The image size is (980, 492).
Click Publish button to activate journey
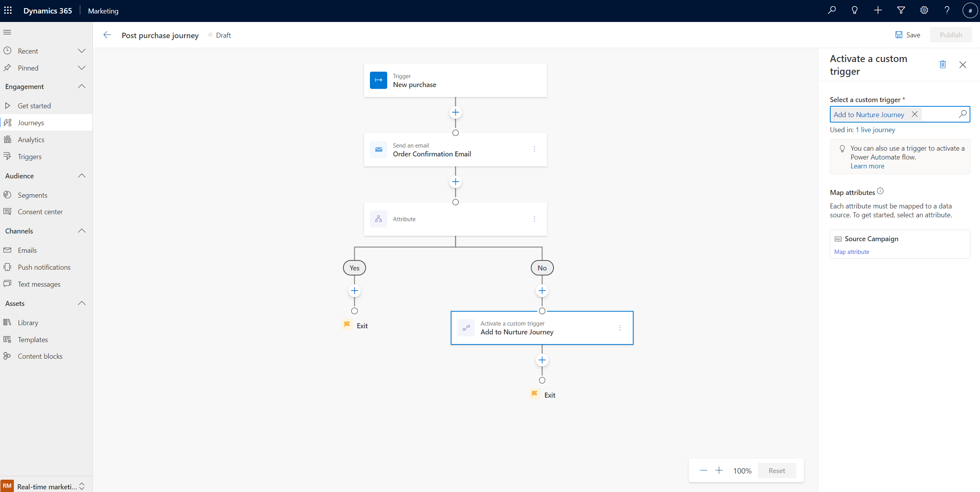pos(950,35)
